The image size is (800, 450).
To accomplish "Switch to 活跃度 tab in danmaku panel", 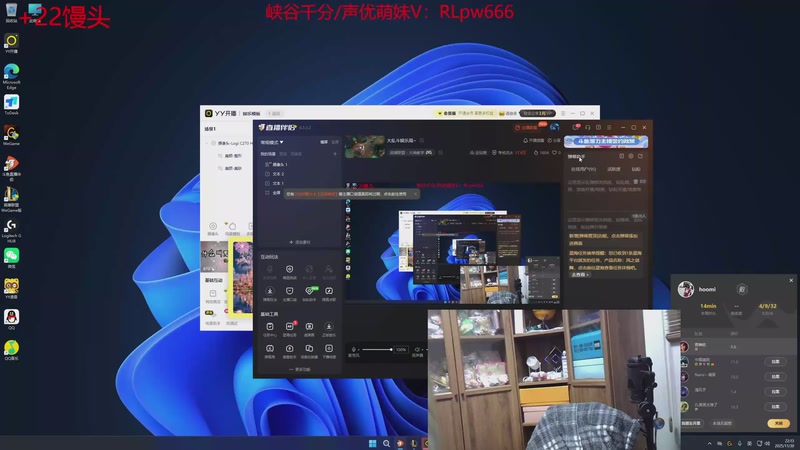I will [x=614, y=169].
